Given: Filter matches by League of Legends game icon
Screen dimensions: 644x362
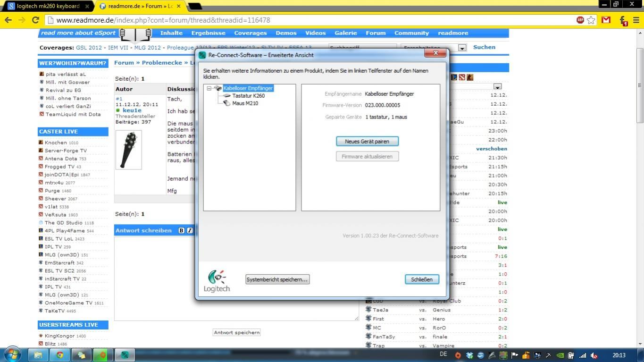Looking at the screenshot, I should pos(454,77).
